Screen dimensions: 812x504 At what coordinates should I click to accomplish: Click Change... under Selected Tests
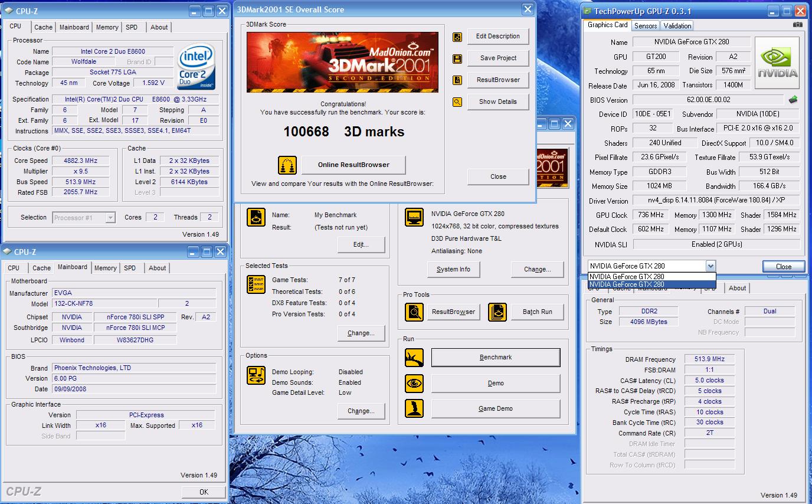point(361,333)
